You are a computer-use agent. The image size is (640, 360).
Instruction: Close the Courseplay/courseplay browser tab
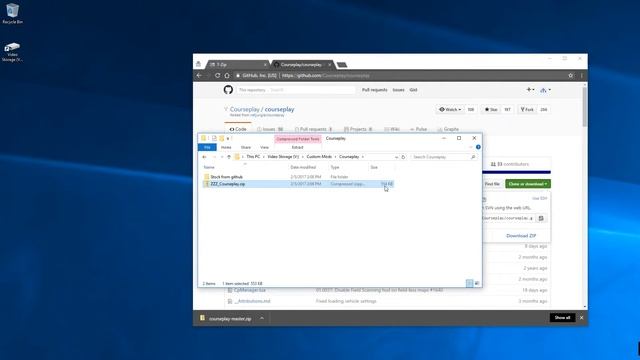[x=330, y=64]
